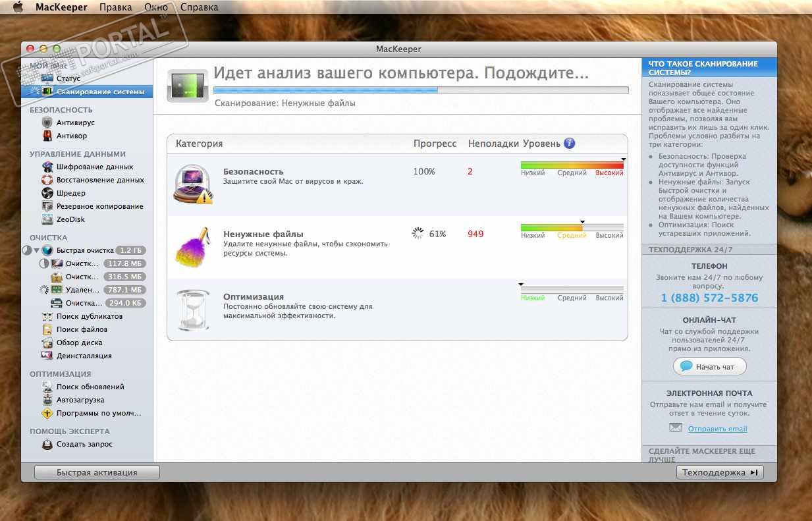Image resolution: width=812 pixels, height=521 pixels.
Task: Click the Оптимизация severity level bar
Action: coord(572,290)
